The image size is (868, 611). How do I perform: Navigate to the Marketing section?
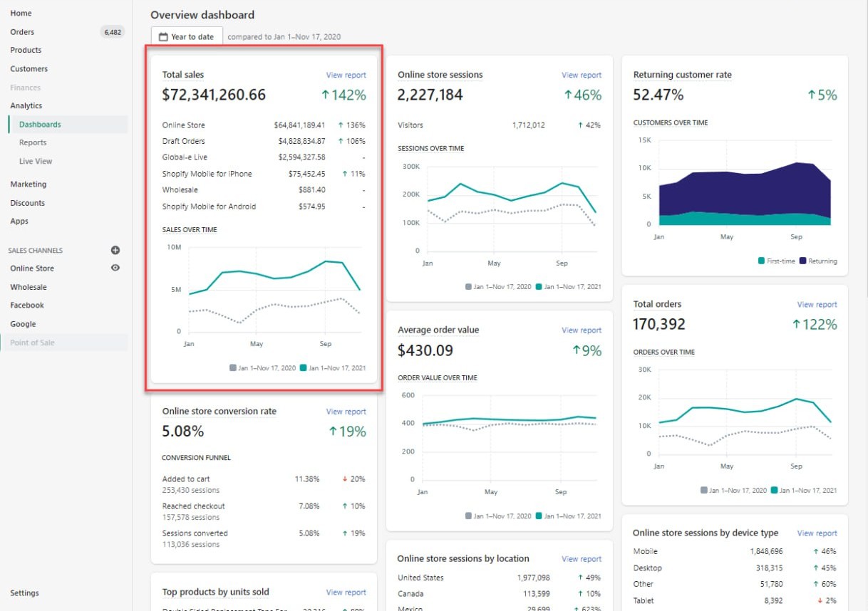click(x=28, y=184)
